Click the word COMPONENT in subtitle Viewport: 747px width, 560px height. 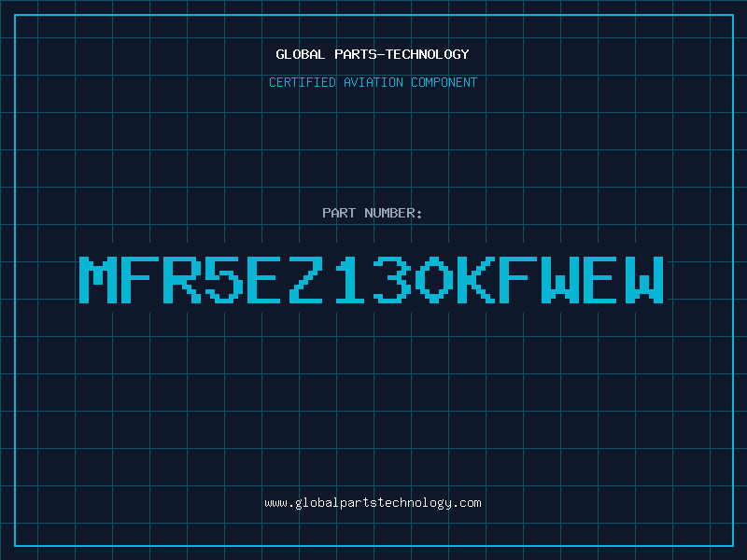(444, 82)
